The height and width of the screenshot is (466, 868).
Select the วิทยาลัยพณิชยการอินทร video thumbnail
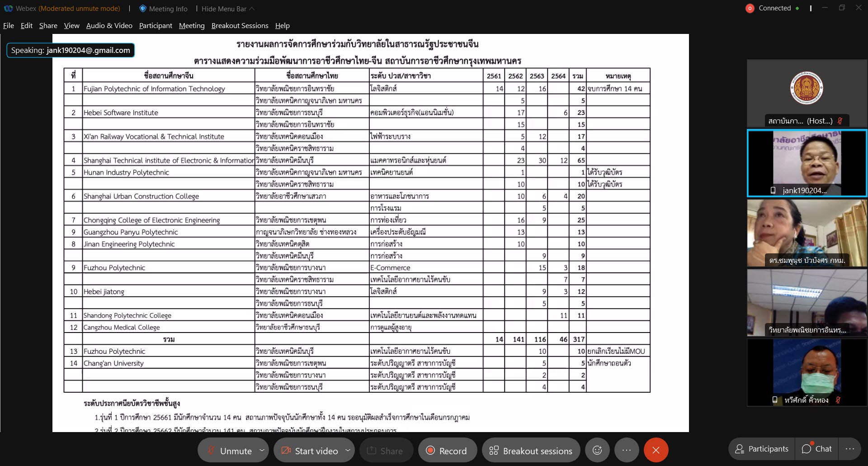click(x=807, y=303)
